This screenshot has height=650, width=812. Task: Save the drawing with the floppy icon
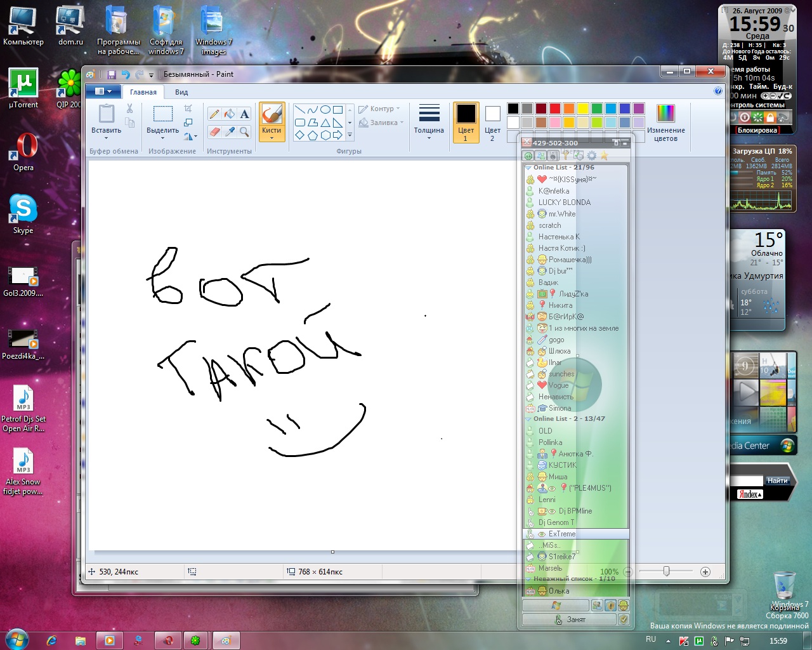[112, 74]
